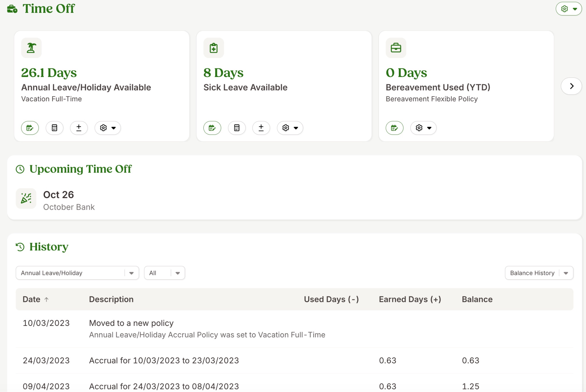Click the Oct 26 upcoming date
The image size is (586, 392).
click(59, 195)
